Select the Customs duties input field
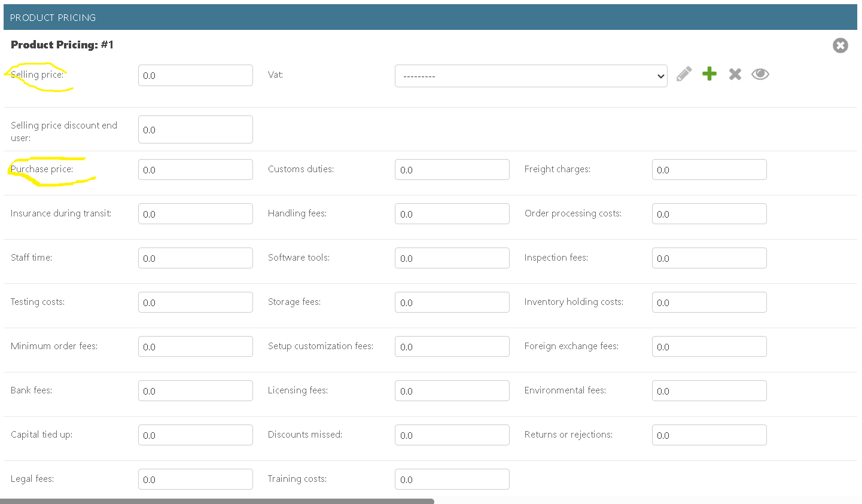862x504 pixels. (x=452, y=170)
